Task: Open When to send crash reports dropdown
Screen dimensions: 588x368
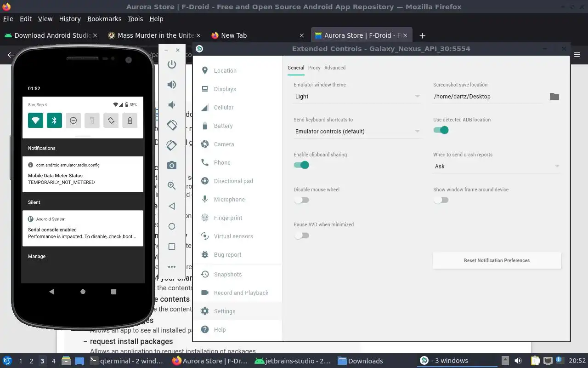Action: pos(497,167)
